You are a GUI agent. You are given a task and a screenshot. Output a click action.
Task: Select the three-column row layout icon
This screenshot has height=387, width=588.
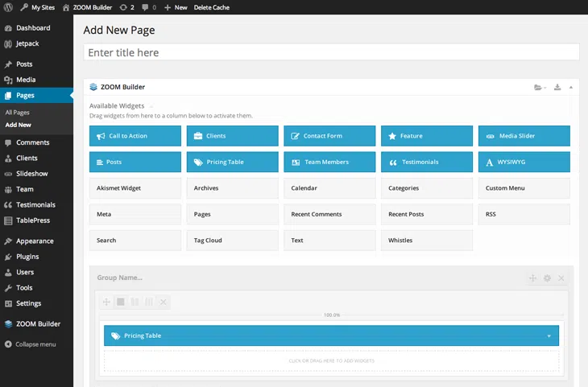point(149,302)
